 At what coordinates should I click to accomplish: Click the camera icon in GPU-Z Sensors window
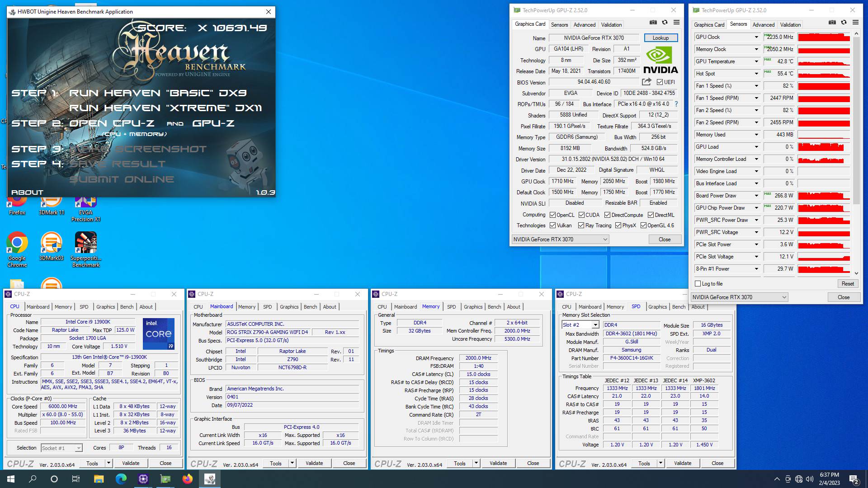832,22
